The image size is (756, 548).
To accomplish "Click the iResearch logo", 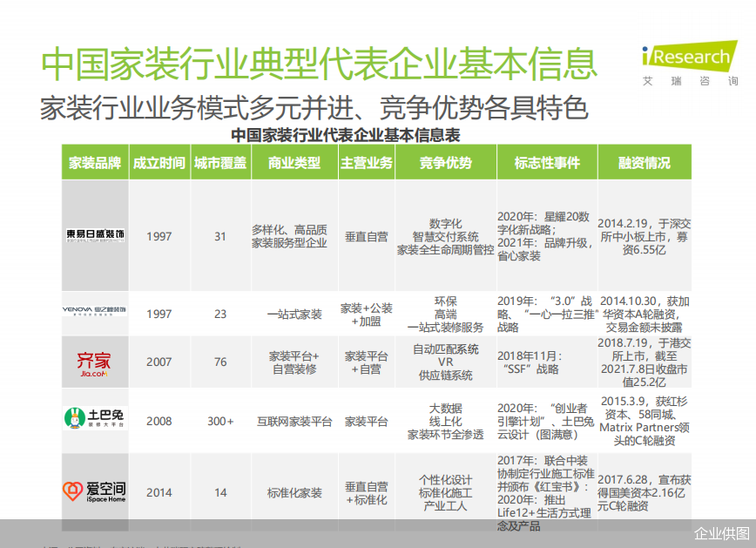I will [x=690, y=64].
